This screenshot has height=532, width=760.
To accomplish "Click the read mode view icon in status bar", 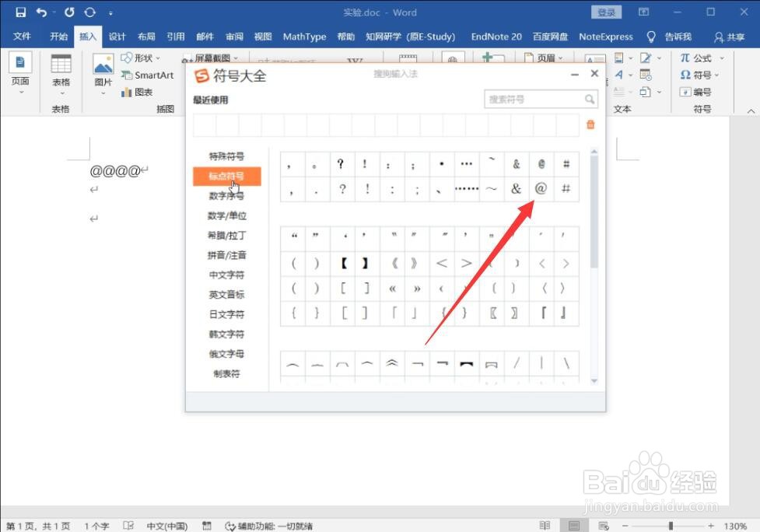I will 545,526.
